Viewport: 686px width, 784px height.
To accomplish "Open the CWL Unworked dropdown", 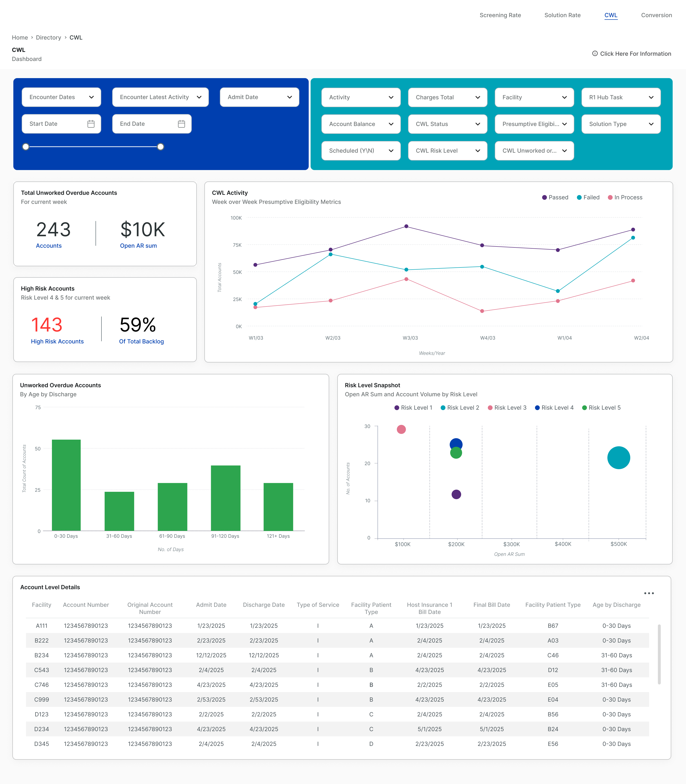I will click(x=535, y=151).
